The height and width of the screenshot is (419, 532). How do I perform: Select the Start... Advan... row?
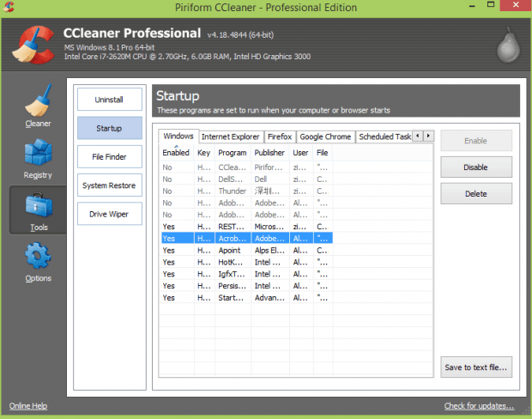click(246, 298)
